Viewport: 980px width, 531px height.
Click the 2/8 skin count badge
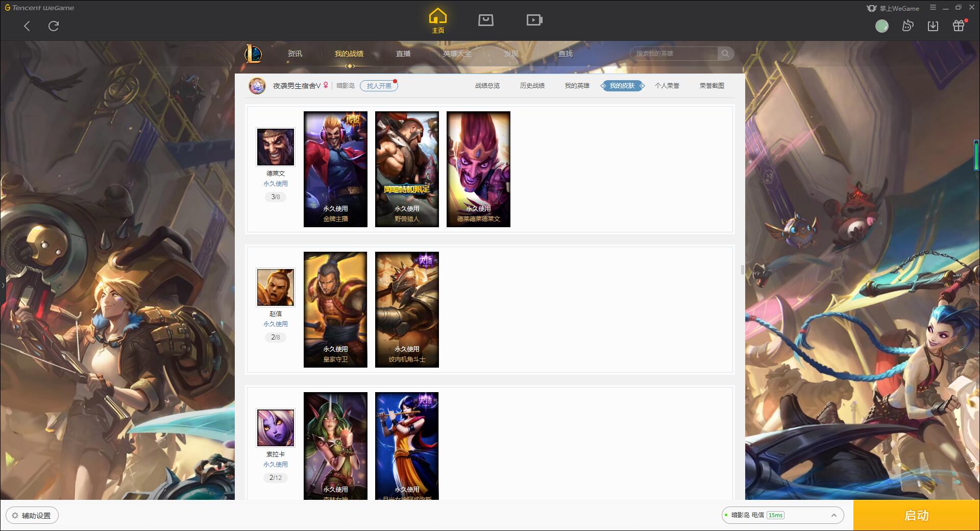pyautogui.click(x=276, y=337)
